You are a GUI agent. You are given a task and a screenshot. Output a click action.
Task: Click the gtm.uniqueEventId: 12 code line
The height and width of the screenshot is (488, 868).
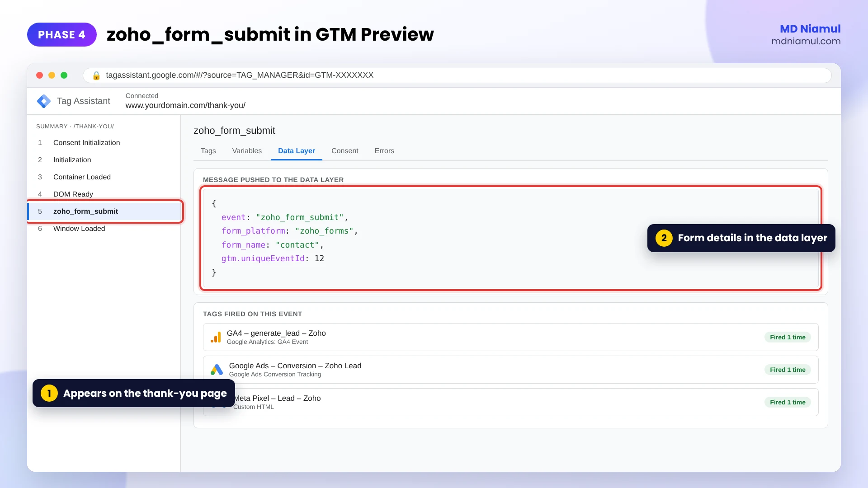(x=273, y=258)
